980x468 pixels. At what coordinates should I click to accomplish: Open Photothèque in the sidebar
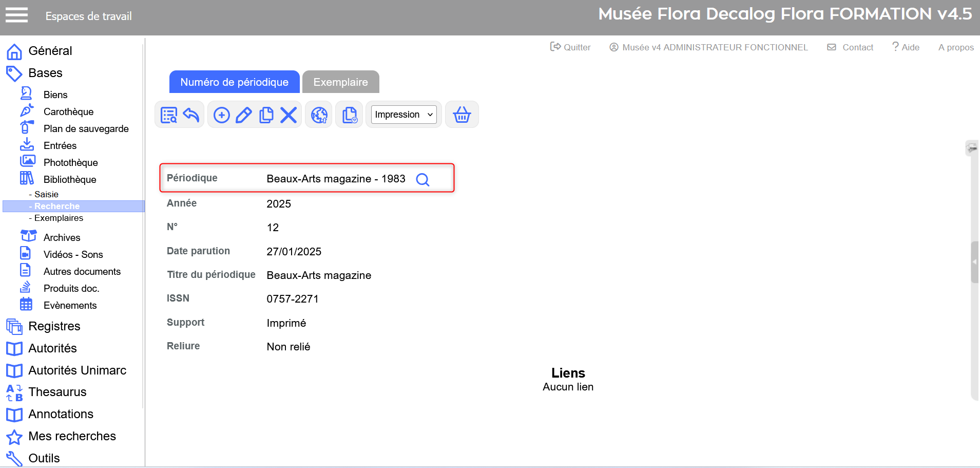pyautogui.click(x=70, y=162)
